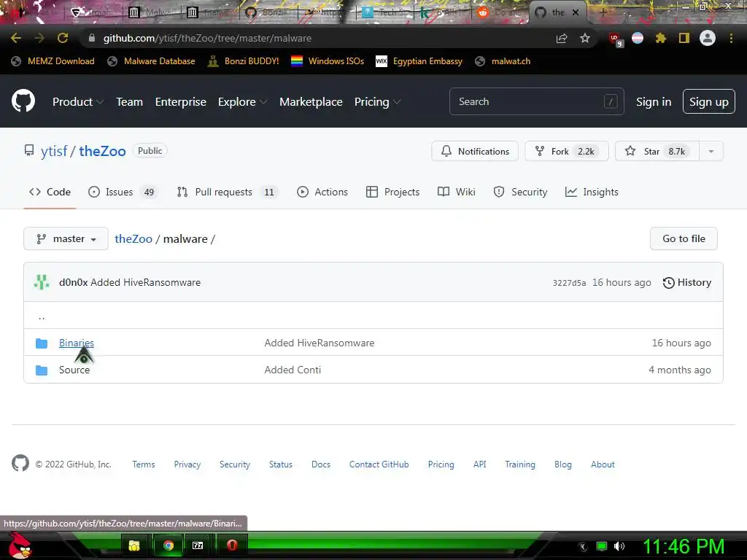747x560 pixels.
Task: Open the master branch selector
Action: 66,238
